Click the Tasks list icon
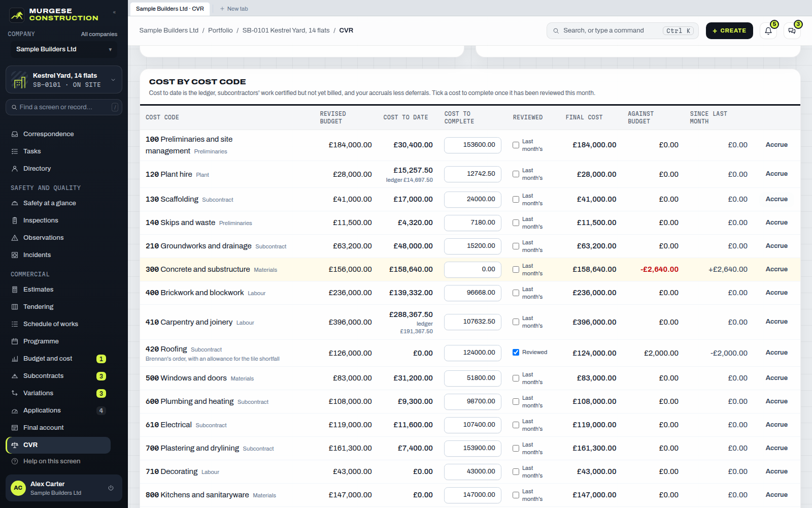The width and height of the screenshot is (812, 508). pos(15,151)
